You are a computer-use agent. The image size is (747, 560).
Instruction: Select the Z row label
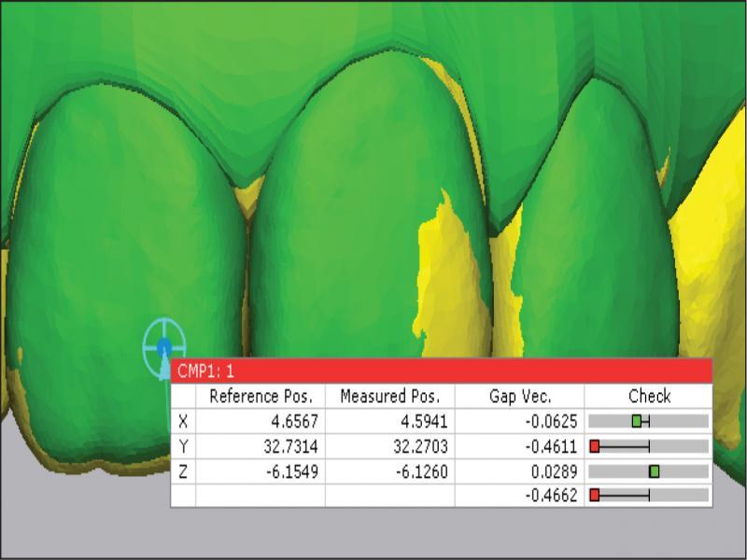[x=183, y=471]
